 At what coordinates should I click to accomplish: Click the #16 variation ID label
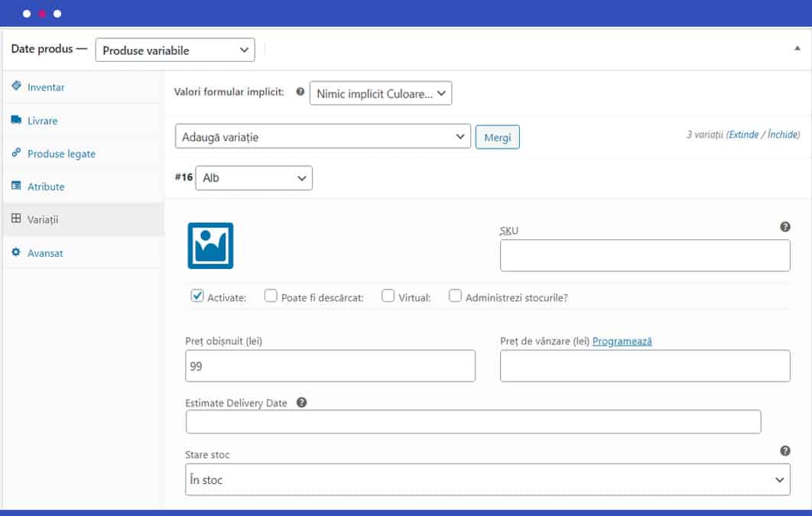184,177
